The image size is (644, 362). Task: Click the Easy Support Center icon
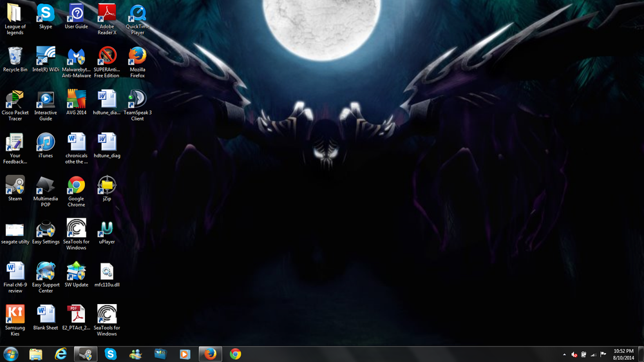click(x=46, y=278)
